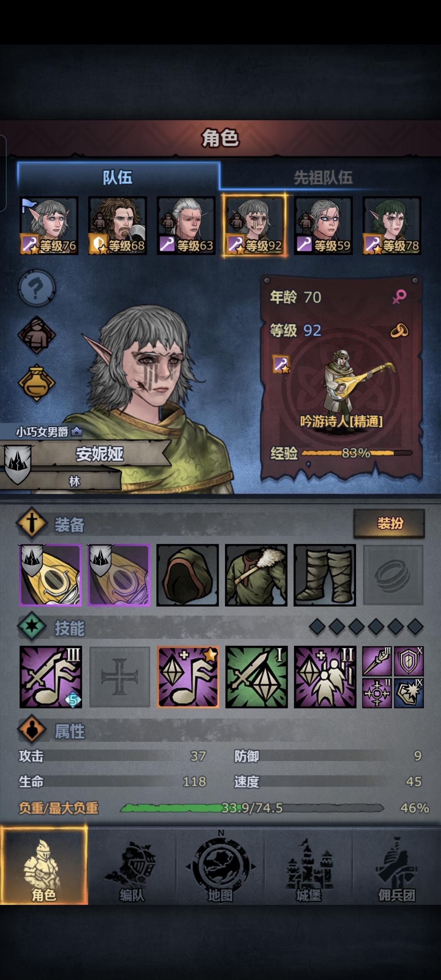Tap the 经验 83% experience bar
This screenshot has height=980, width=441.
[356, 453]
